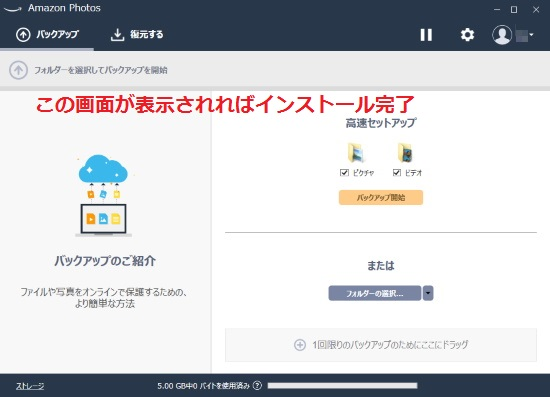Click the upload arrow icon beside フォルダーを選択
This screenshot has height=397, width=550.
pos(18,70)
